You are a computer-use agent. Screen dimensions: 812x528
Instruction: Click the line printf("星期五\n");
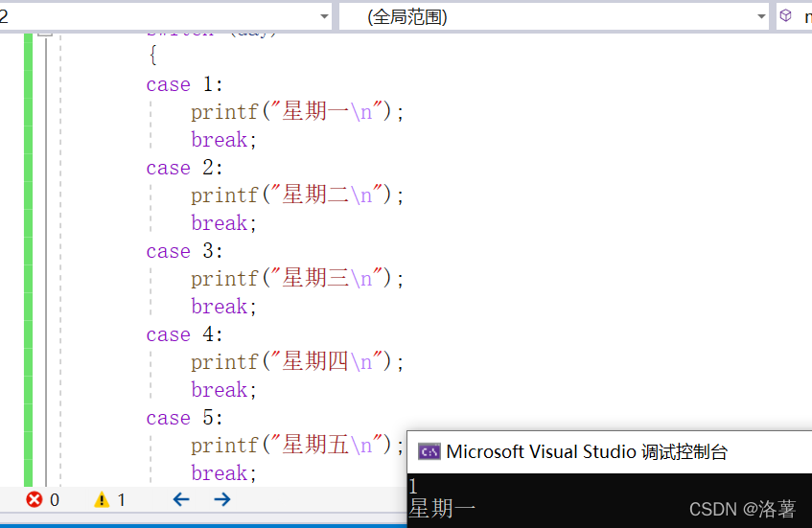[x=297, y=446]
